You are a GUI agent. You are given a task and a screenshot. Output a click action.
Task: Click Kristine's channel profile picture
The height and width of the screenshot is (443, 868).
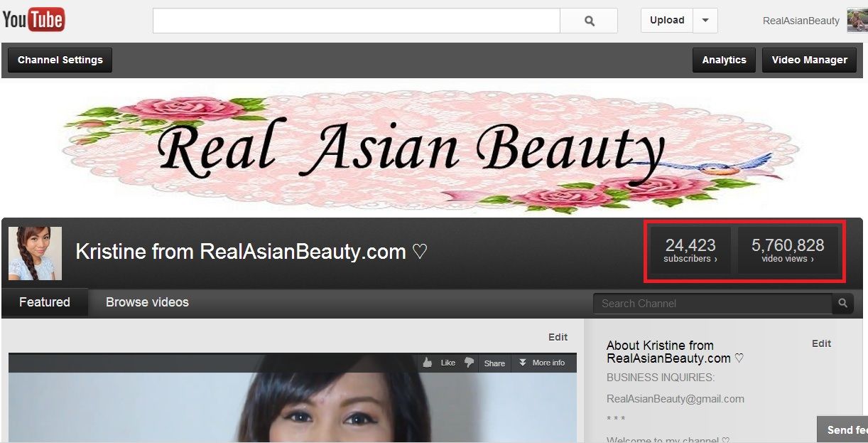(35, 253)
